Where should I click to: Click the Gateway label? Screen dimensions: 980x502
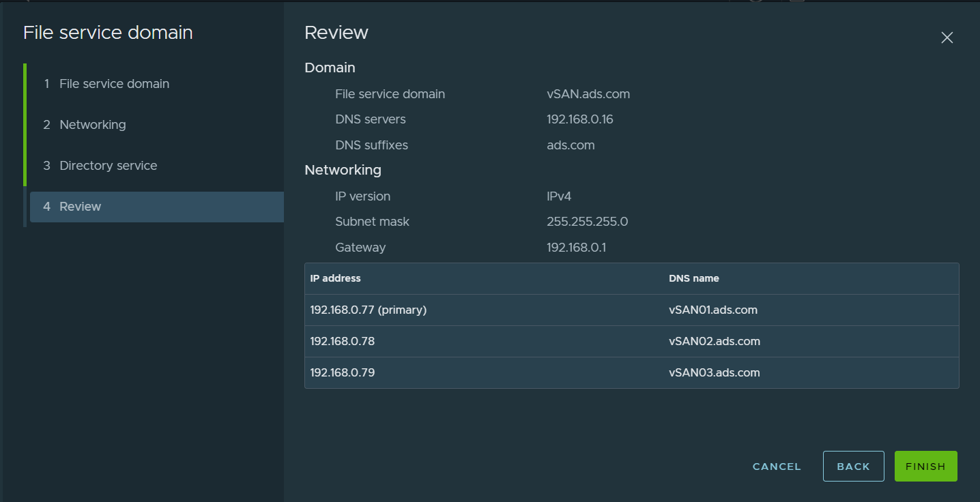click(360, 248)
